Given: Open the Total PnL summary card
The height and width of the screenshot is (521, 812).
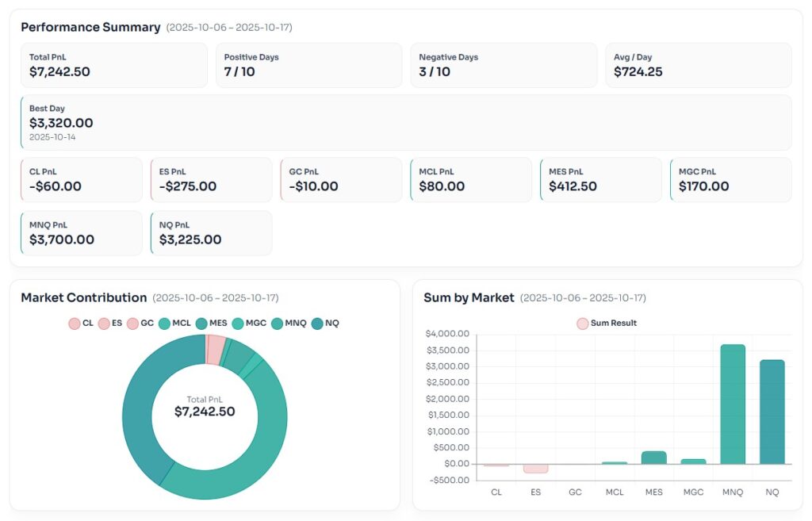Looking at the screenshot, I should [113, 65].
